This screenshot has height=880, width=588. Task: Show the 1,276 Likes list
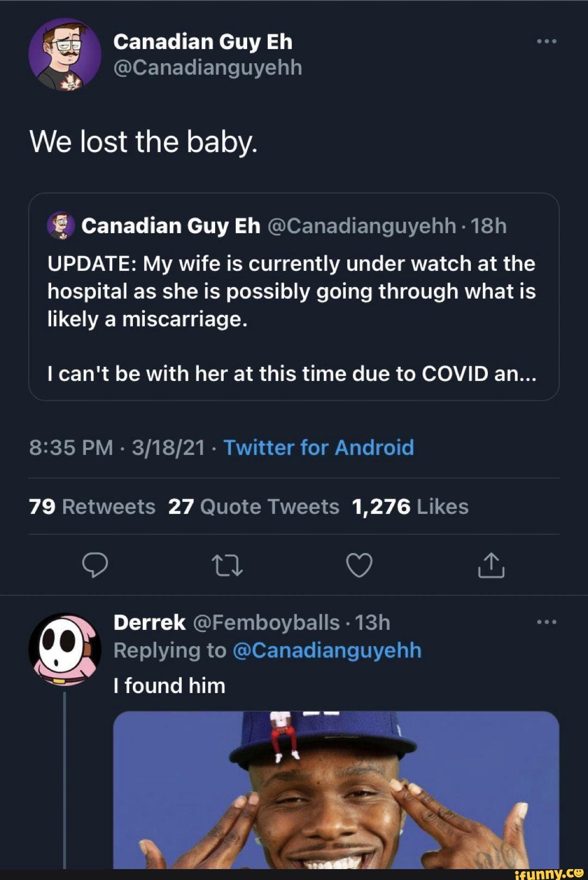(x=410, y=507)
